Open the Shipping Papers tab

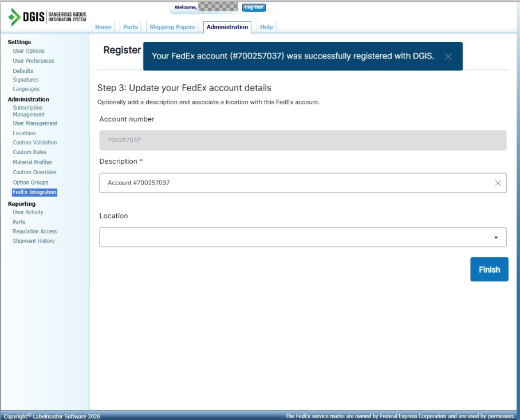point(172,27)
